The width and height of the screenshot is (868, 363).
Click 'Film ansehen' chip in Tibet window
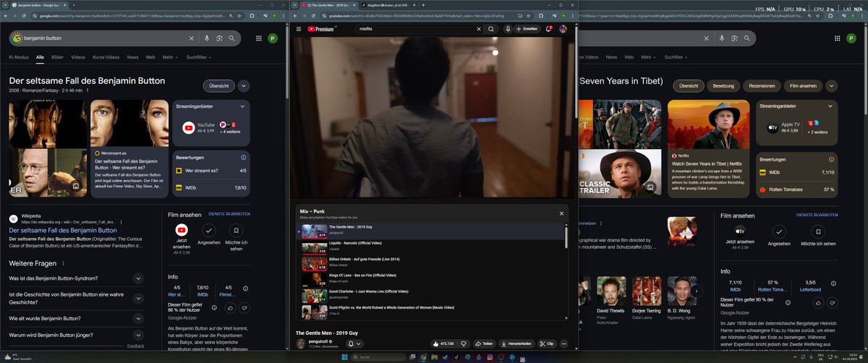(x=803, y=85)
